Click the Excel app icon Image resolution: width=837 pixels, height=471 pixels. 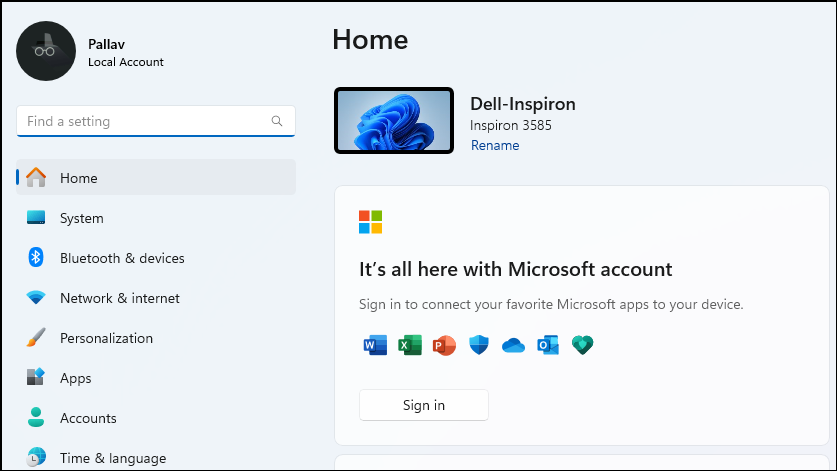coord(410,345)
